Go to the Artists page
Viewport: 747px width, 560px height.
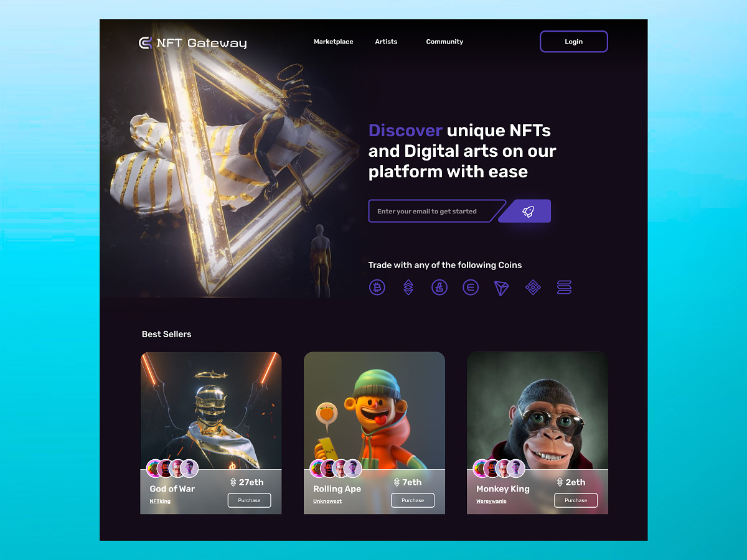tap(386, 42)
